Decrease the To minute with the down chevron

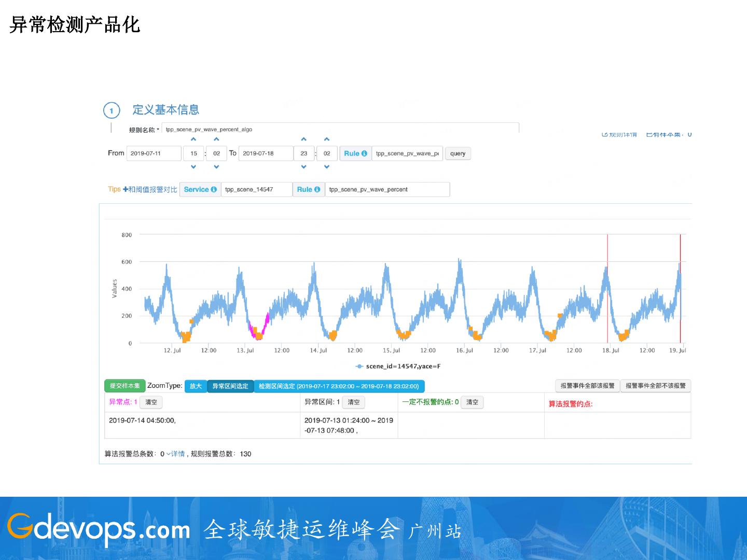327,167
